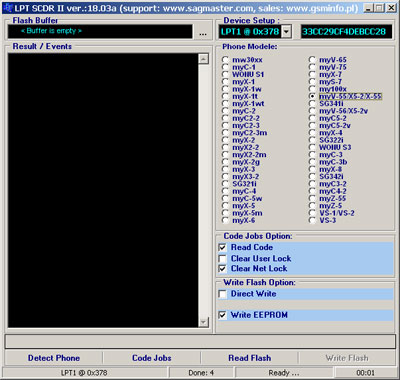Choose the myX-6 phone model
Screen dimensions: 400x380
(x=226, y=221)
